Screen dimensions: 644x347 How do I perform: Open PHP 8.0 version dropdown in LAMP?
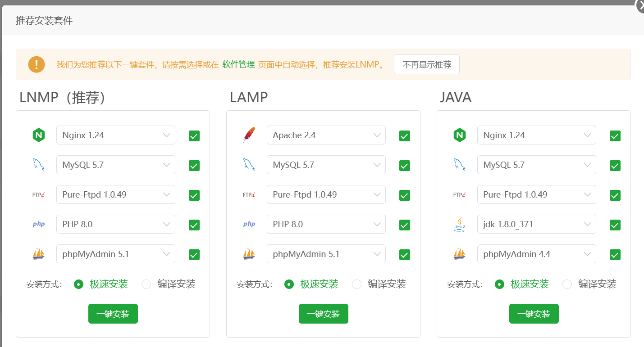[326, 224]
